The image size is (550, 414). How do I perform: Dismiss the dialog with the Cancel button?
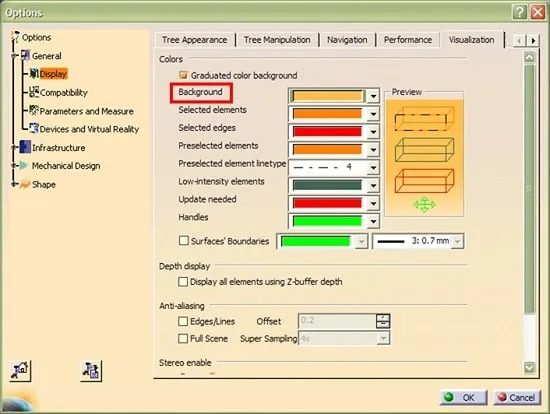click(517, 397)
